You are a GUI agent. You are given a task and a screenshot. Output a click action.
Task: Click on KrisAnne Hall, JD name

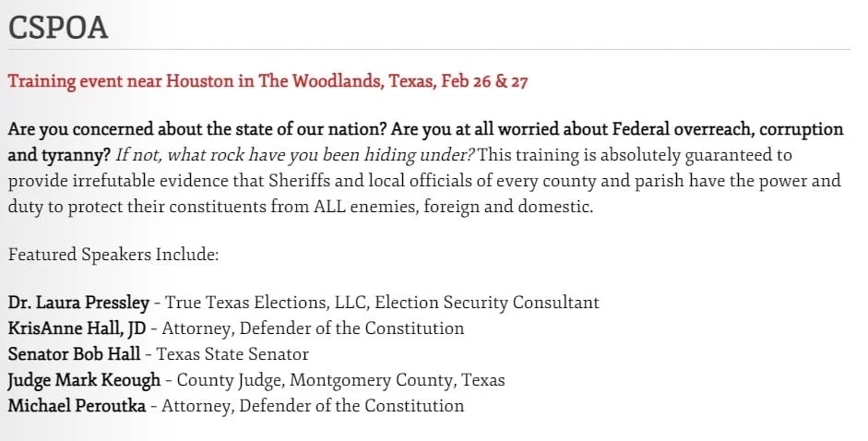[77, 328]
